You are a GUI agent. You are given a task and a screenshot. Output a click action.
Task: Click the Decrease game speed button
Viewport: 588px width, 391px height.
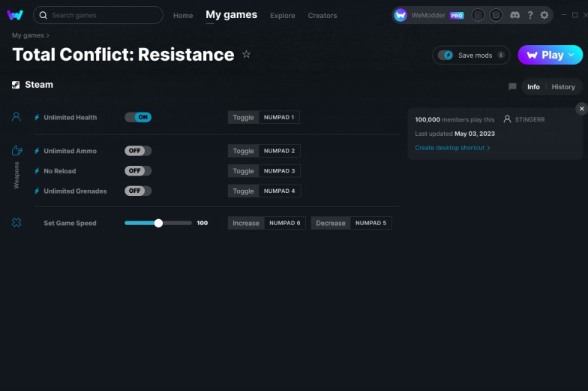click(330, 223)
